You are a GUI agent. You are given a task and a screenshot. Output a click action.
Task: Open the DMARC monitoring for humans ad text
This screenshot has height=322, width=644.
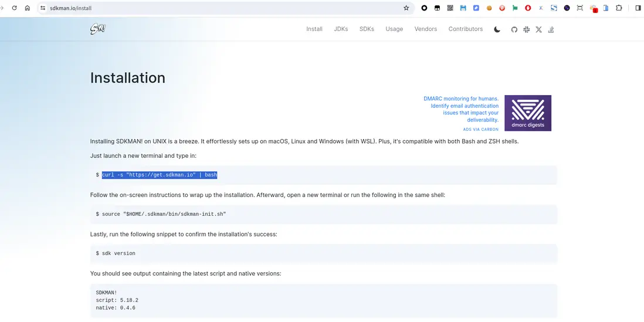coord(461,109)
